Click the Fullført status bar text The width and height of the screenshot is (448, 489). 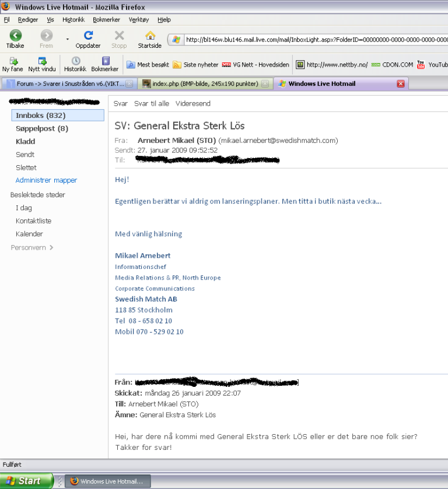click(x=12, y=464)
